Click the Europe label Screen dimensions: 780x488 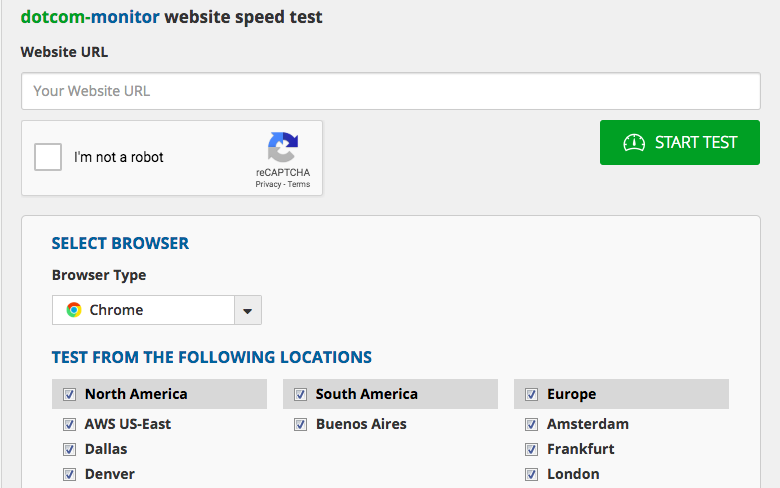(x=572, y=394)
